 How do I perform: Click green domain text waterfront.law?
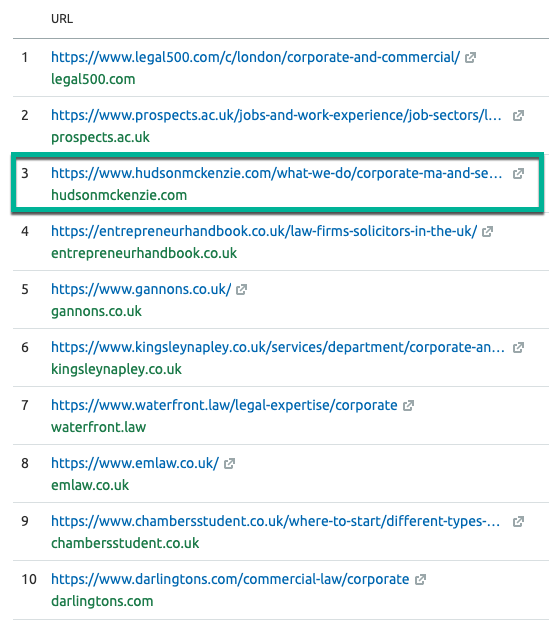click(98, 427)
